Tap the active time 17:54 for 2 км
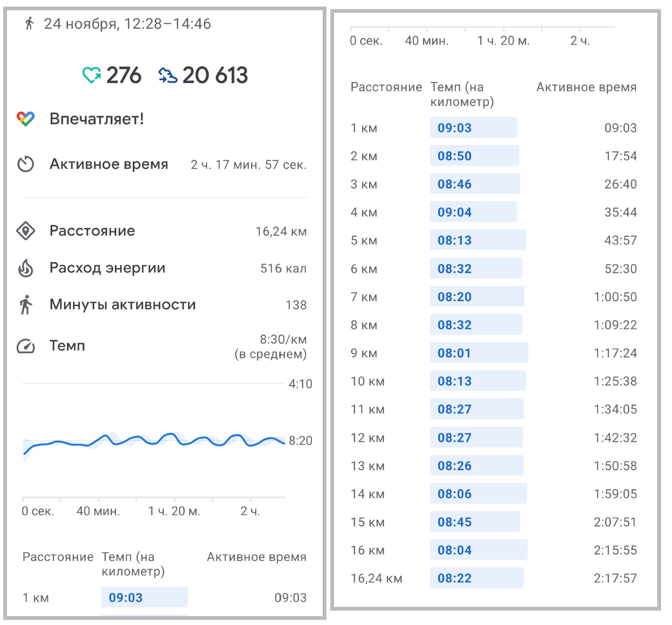672x625 pixels. click(x=620, y=156)
